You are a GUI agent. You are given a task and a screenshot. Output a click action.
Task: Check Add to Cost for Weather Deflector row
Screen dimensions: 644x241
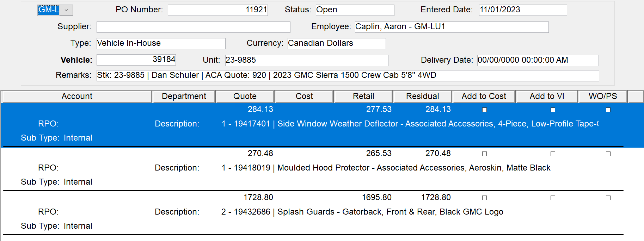point(484,110)
